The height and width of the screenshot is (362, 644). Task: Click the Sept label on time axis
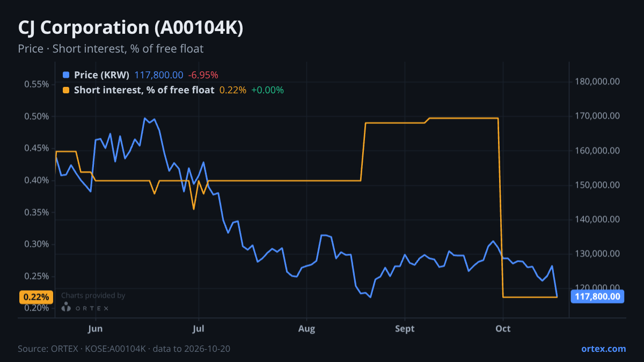pyautogui.click(x=405, y=328)
